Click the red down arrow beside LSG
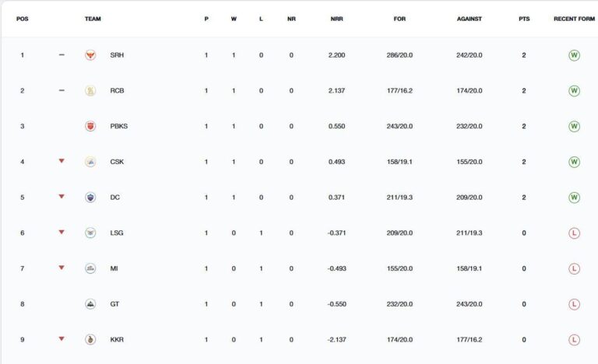Viewport: 598px width, 364px height. [x=62, y=232]
